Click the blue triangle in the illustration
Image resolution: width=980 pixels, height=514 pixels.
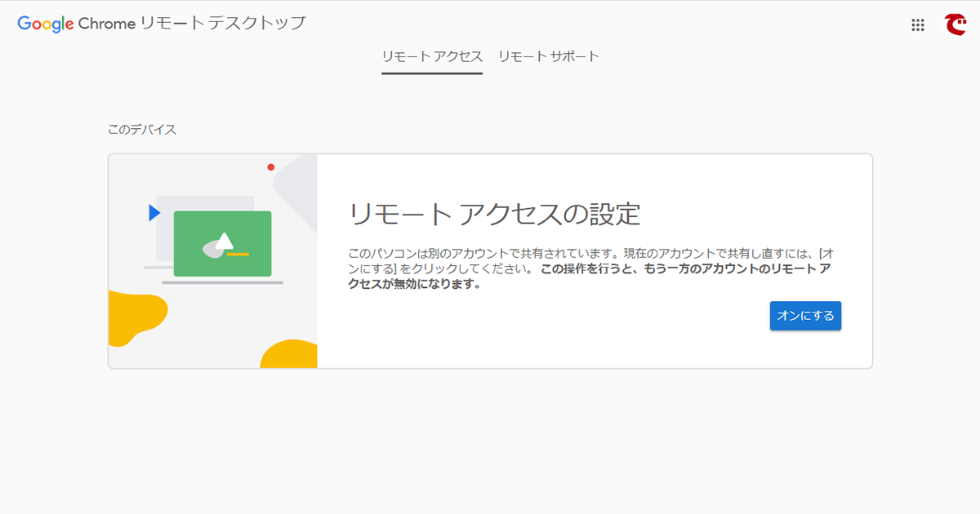pos(154,213)
